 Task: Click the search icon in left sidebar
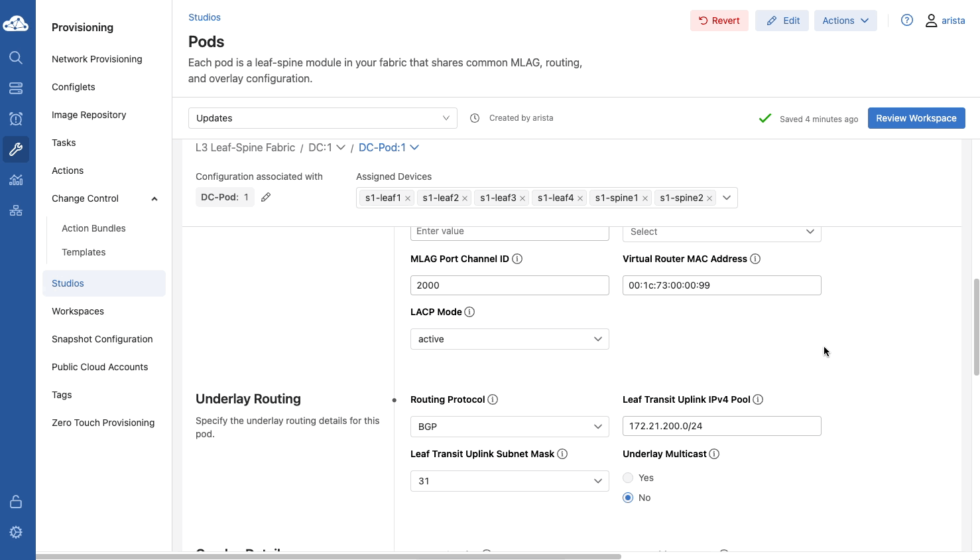coord(16,58)
